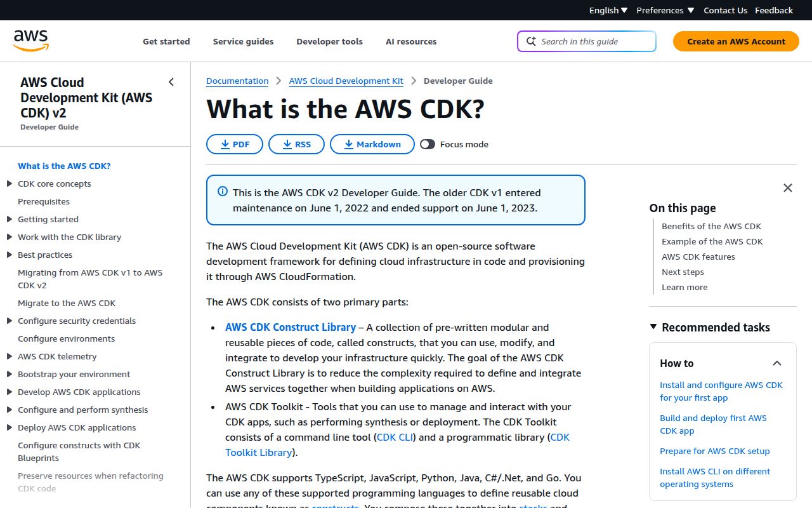
Task: Expand Configure security credentials section
Action: (x=10, y=321)
